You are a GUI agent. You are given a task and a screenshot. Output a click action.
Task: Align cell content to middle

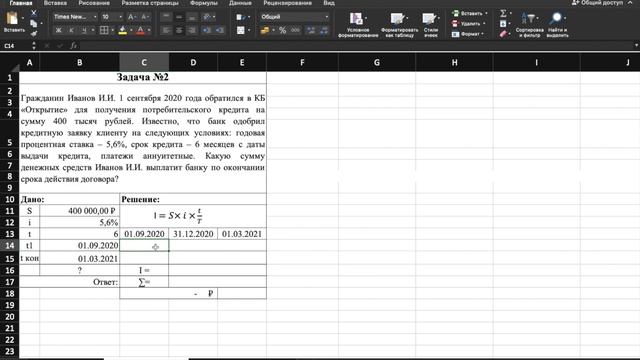tap(179, 17)
